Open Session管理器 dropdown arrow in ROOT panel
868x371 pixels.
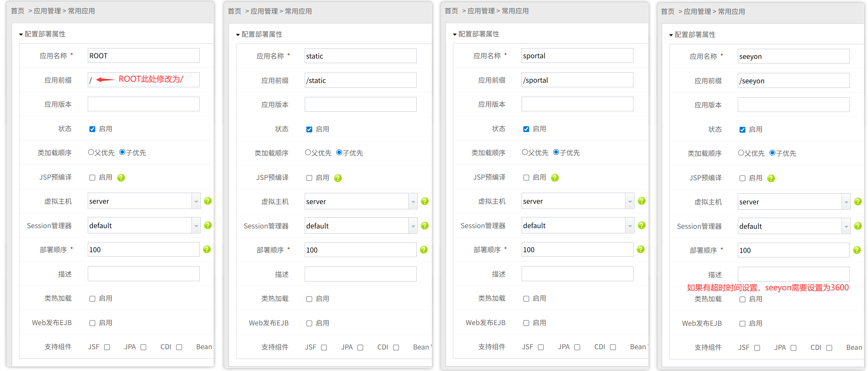click(x=196, y=226)
